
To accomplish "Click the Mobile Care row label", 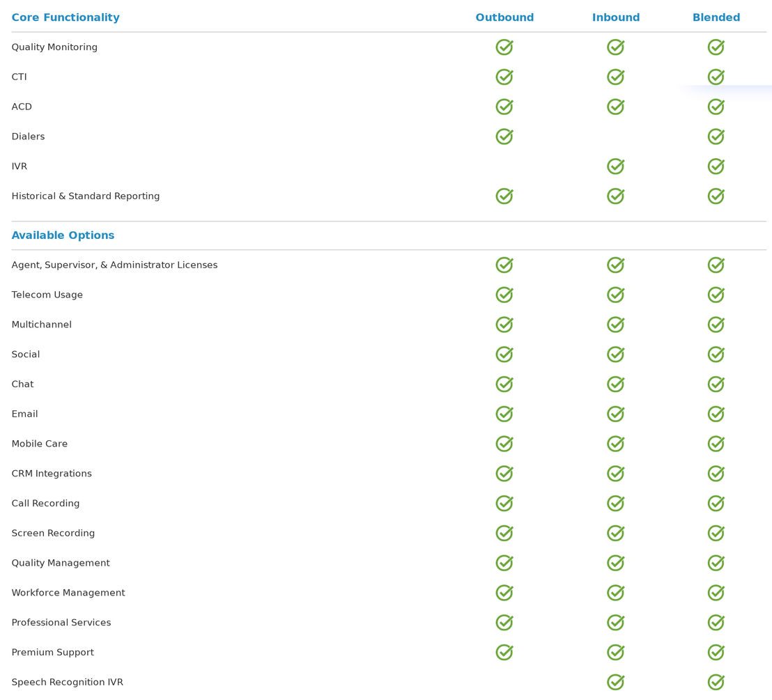I will 40,444.
